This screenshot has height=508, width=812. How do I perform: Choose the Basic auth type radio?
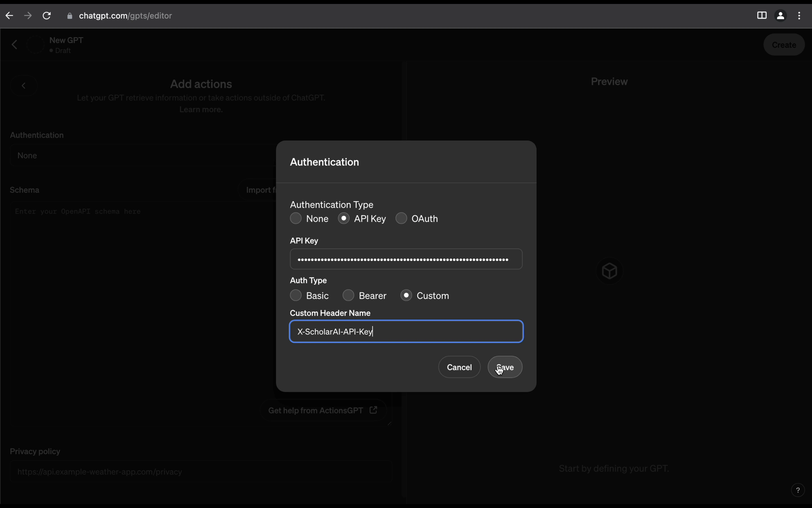295,295
